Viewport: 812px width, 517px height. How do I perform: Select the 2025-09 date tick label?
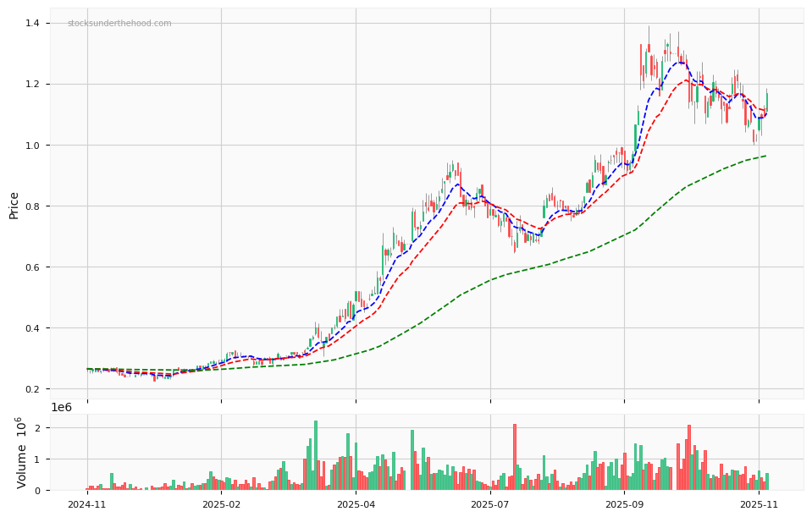625,503
